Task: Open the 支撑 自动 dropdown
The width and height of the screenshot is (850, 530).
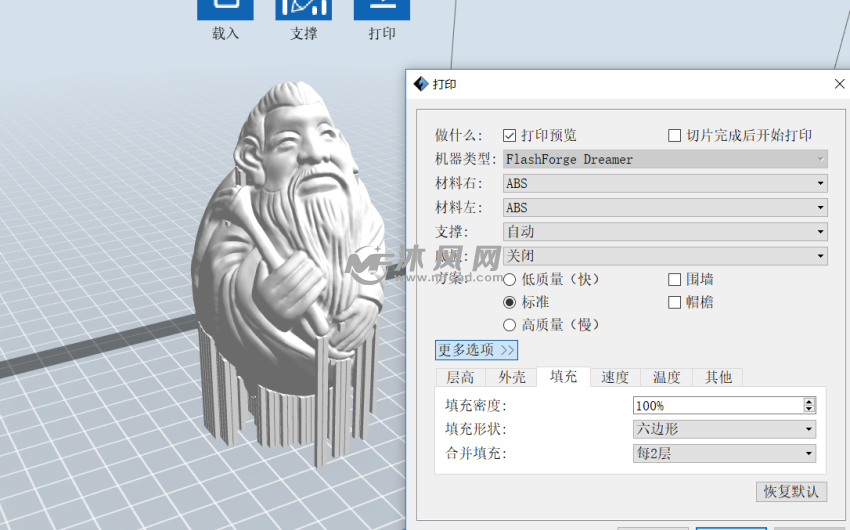Action: (x=665, y=231)
